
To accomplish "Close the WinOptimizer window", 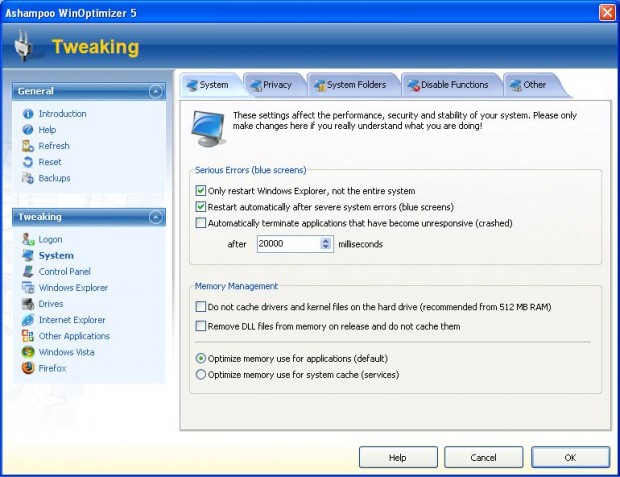I will (x=607, y=12).
